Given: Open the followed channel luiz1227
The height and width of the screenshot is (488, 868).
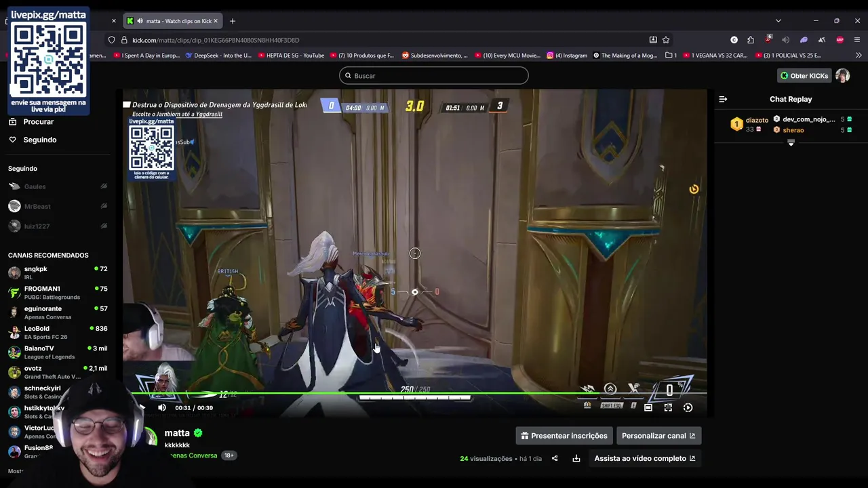Looking at the screenshot, I should [x=57, y=226].
